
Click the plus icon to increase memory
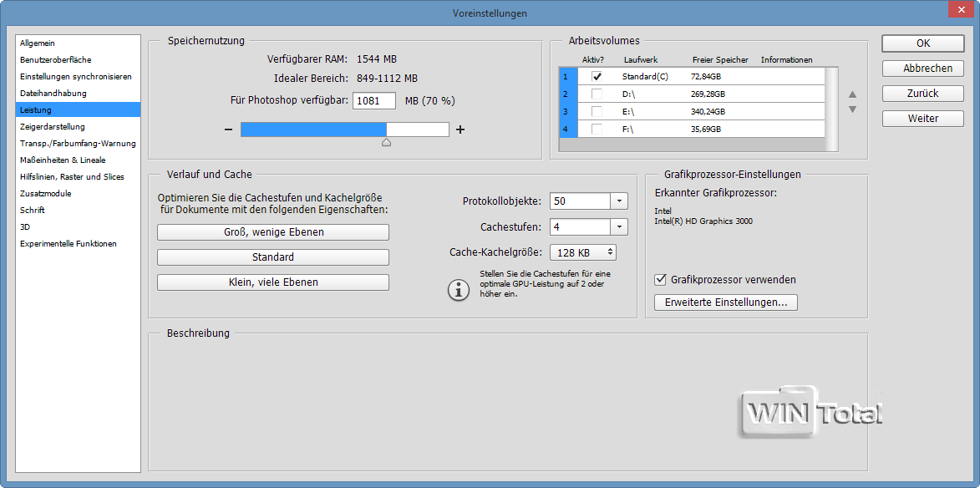click(460, 130)
